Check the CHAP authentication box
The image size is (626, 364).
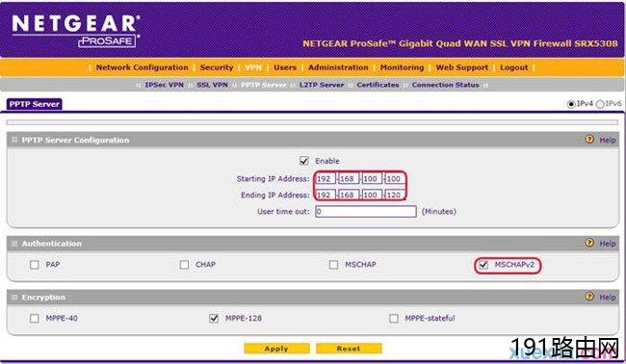[184, 265]
